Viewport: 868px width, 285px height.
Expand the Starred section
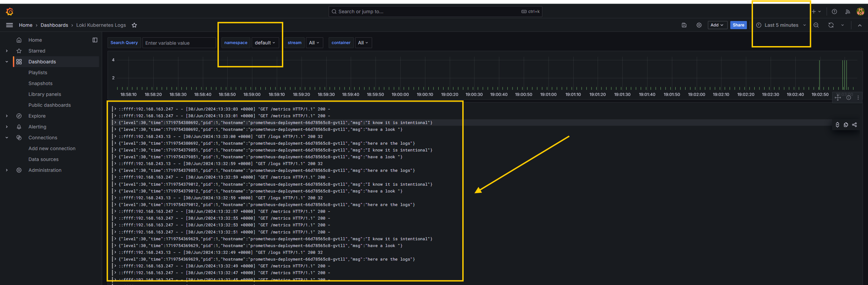pyautogui.click(x=7, y=51)
